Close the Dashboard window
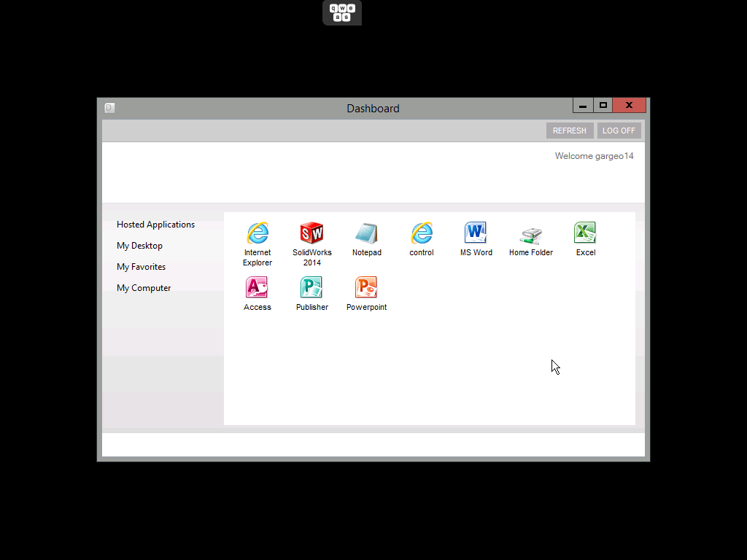This screenshot has height=560, width=747. click(630, 105)
